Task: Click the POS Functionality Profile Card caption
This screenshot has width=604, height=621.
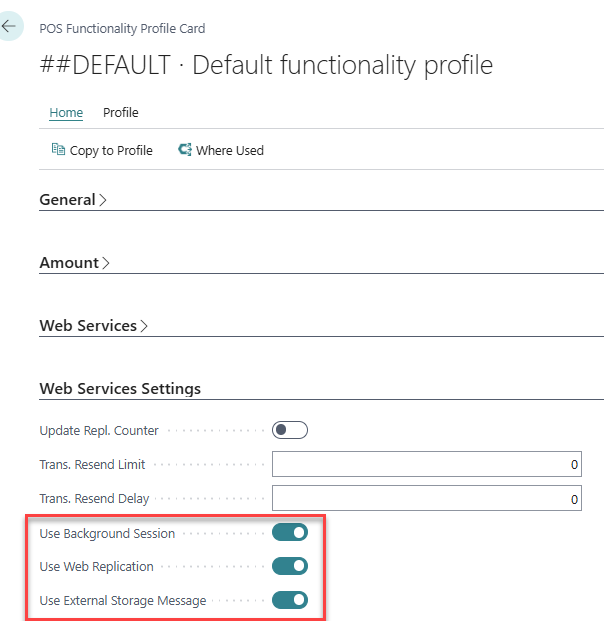Action: pyautogui.click(x=122, y=29)
